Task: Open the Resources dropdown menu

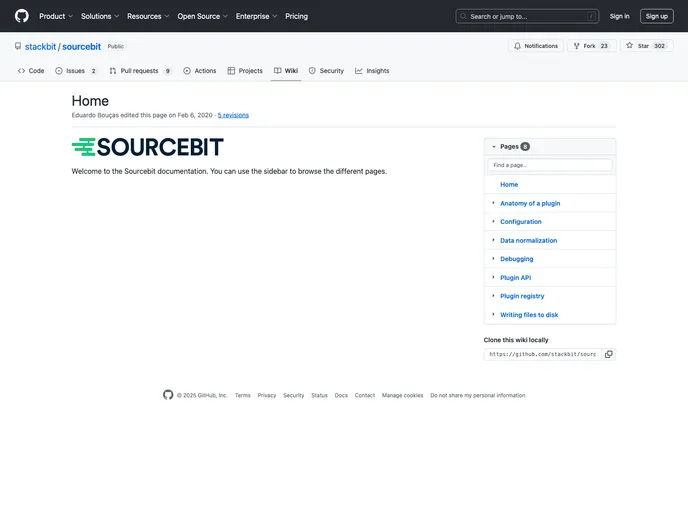Action: 148,16
